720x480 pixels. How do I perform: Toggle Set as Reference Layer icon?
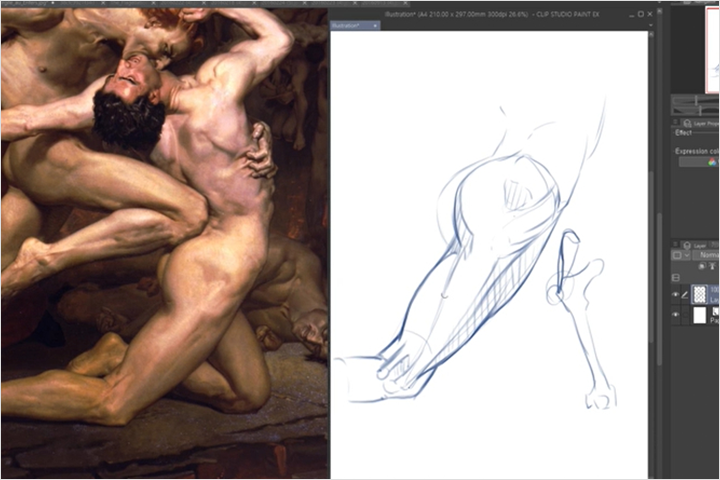[x=713, y=266]
